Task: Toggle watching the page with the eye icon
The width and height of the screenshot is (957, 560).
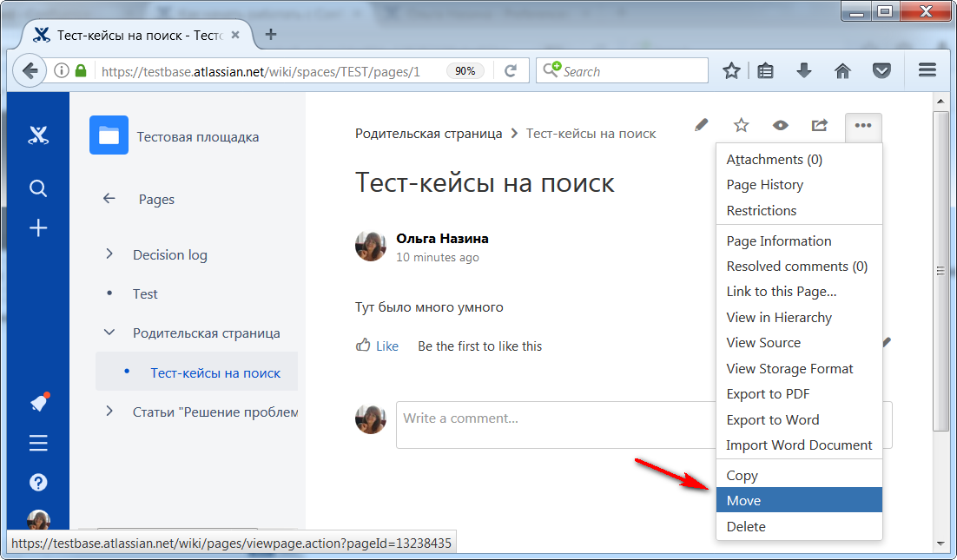Action: pos(780,125)
